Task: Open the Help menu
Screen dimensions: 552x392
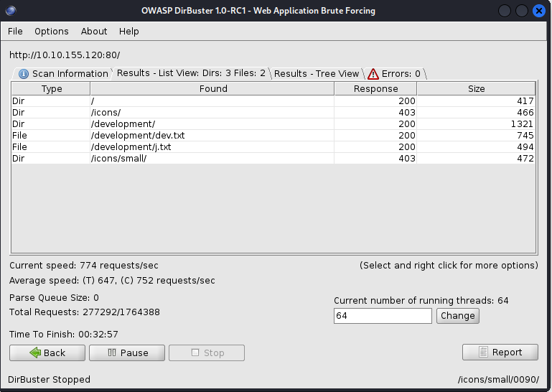Action: tap(129, 32)
